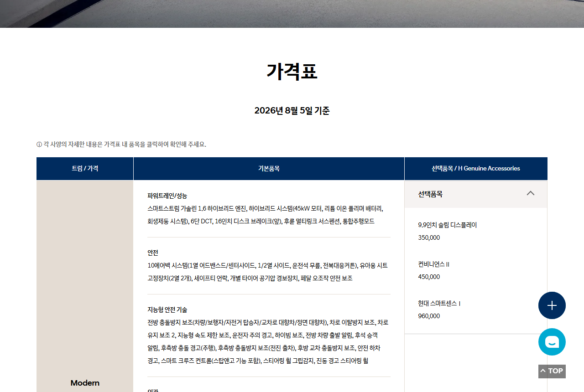Click the 트림 / 가격 column header
The image size is (584, 392).
click(85, 169)
